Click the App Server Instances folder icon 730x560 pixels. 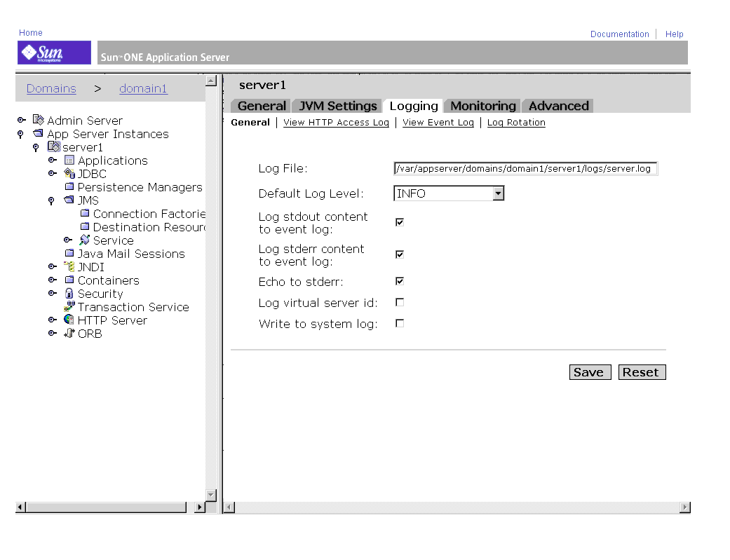pyautogui.click(x=38, y=133)
